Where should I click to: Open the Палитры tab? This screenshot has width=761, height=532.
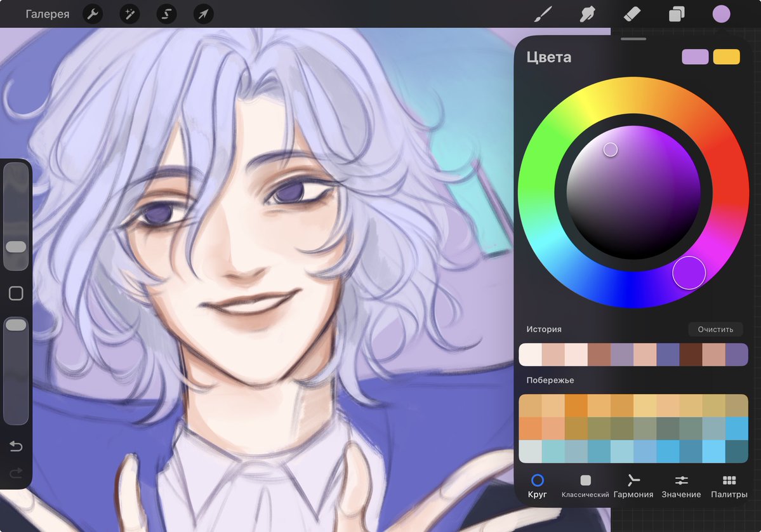coord(729,486)
